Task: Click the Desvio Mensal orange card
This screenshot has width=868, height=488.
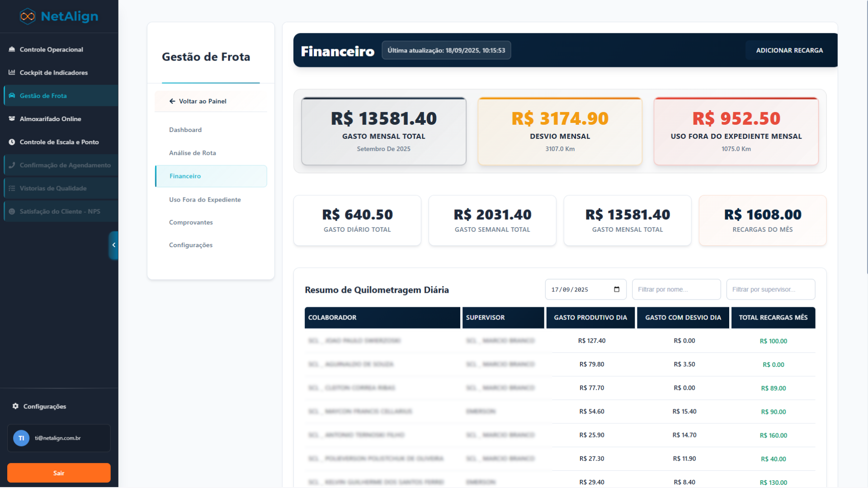Action: pyautogui.click(x=560, y=131)
